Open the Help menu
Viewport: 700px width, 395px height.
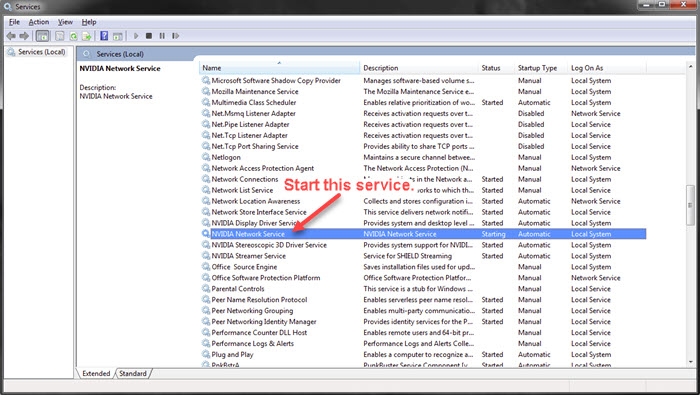89,22
